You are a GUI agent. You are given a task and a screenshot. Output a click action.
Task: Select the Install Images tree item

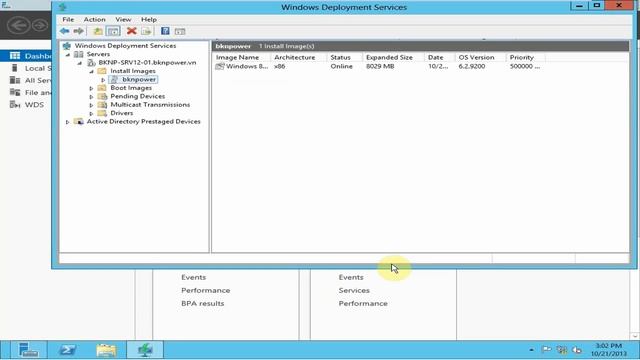(x=133, y=71)
